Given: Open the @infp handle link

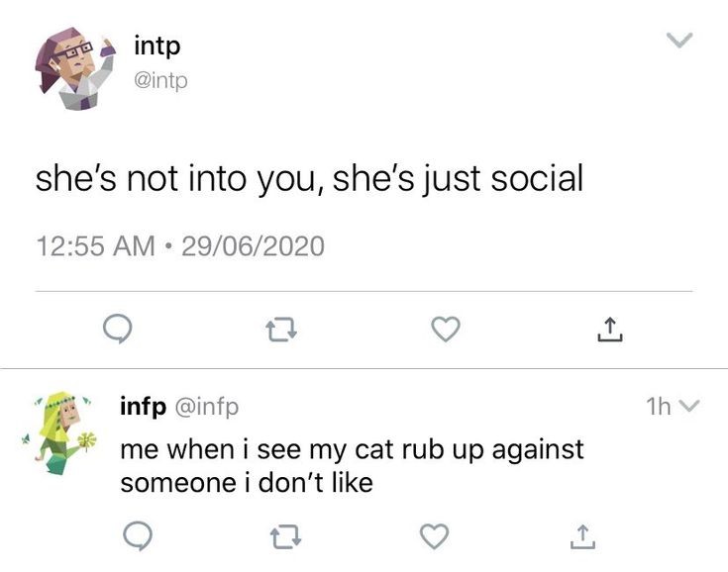Looking at the screenshot, I should click(207, 406).
